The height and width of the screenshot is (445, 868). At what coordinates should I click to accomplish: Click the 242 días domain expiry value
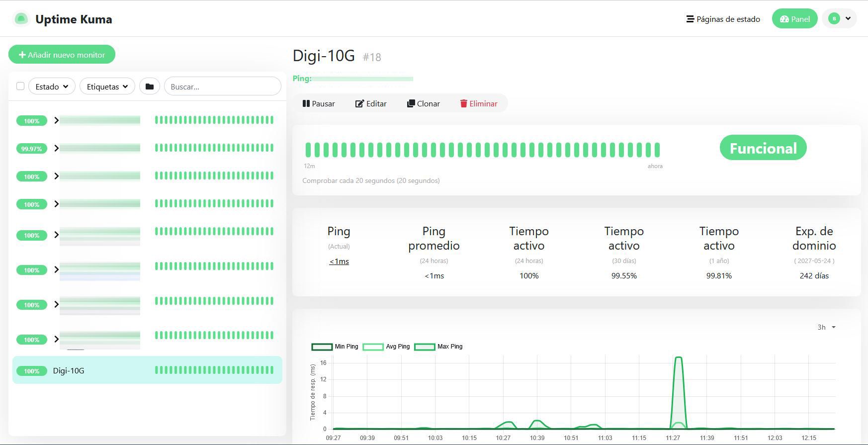pyautogui.click(x=814, y=275)
